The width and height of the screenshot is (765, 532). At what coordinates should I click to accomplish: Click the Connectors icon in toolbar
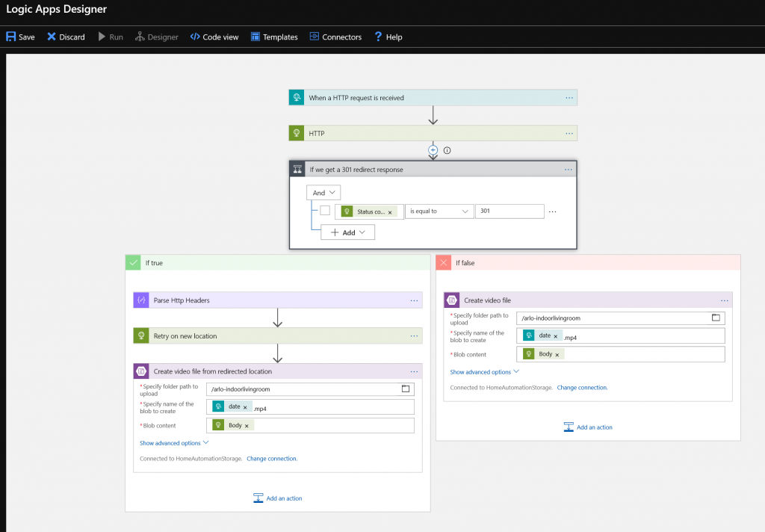coord(315,37)
